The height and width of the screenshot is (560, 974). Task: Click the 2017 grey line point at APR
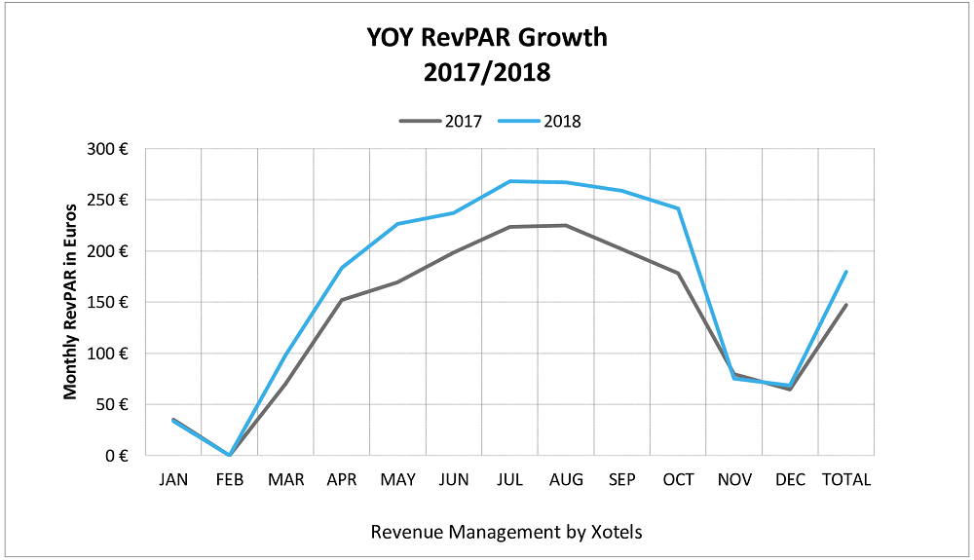tap(342, 300)
